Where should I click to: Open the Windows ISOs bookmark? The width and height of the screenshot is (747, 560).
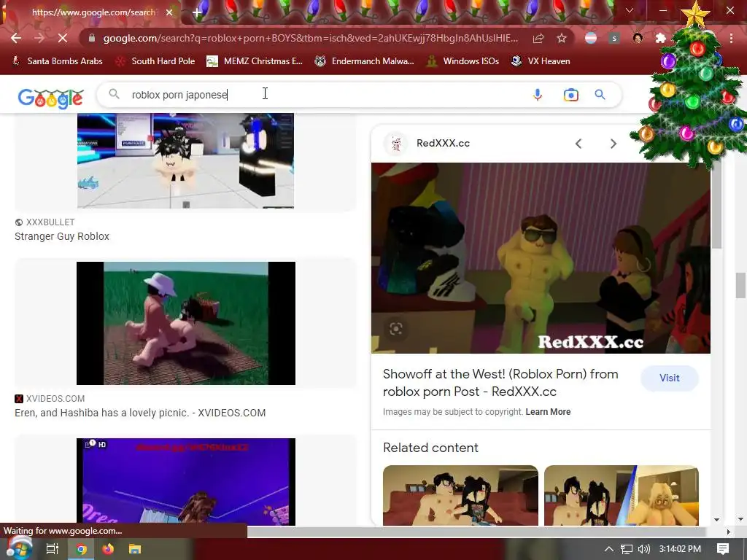(x=463, y=61)
